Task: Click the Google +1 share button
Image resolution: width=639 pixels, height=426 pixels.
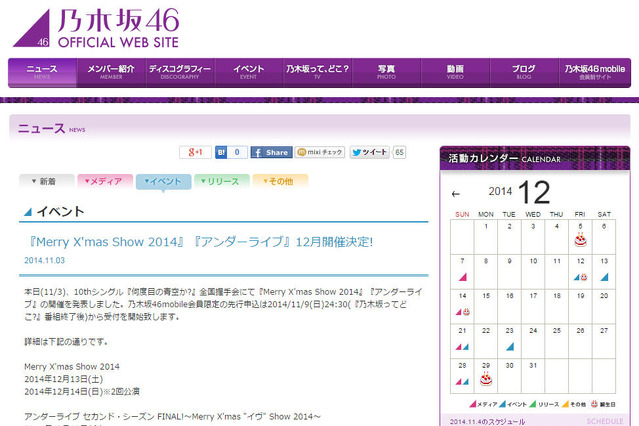Action: point(195,152)
